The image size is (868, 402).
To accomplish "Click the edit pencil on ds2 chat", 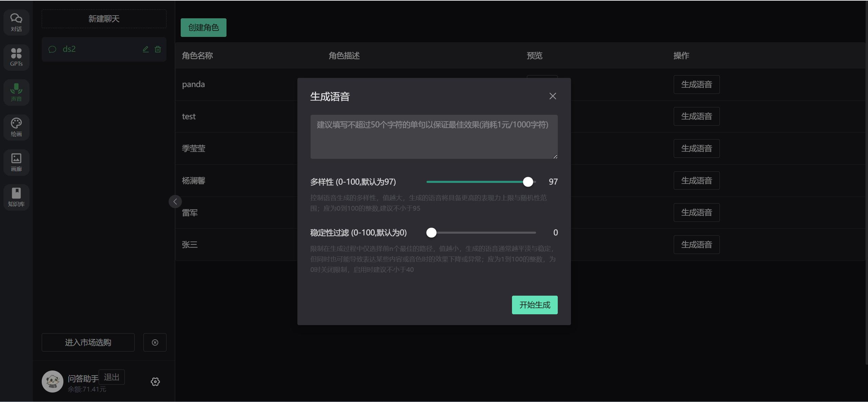I will tap(146, 49).
